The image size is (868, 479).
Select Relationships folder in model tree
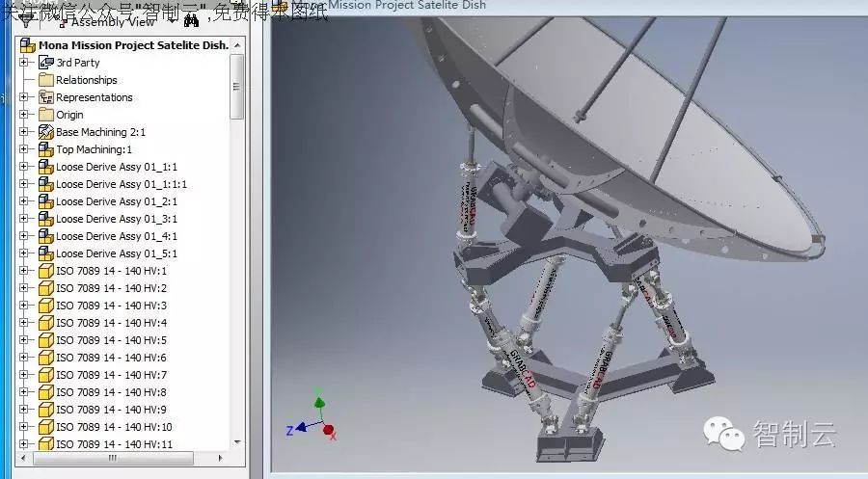point(86,80)
